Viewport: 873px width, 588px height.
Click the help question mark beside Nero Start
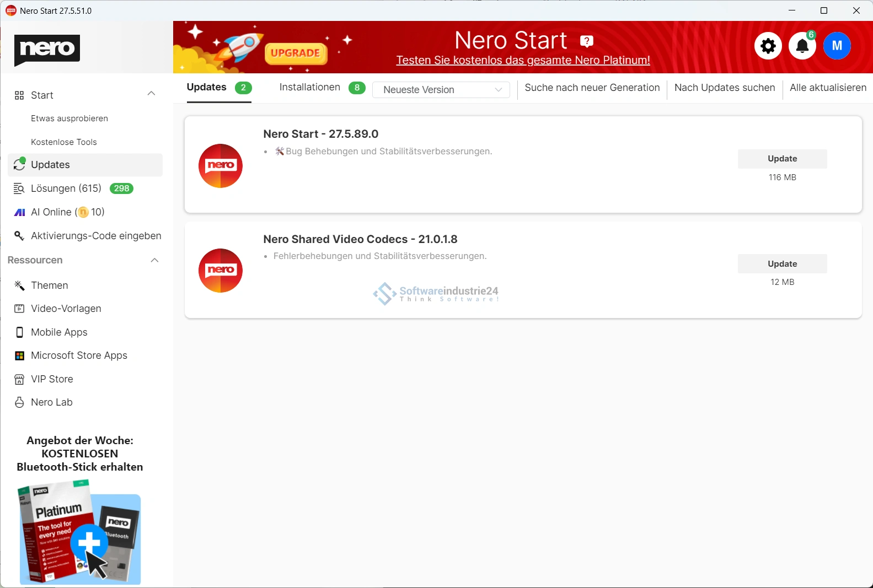pyautogui.click(x=587, y=41)
